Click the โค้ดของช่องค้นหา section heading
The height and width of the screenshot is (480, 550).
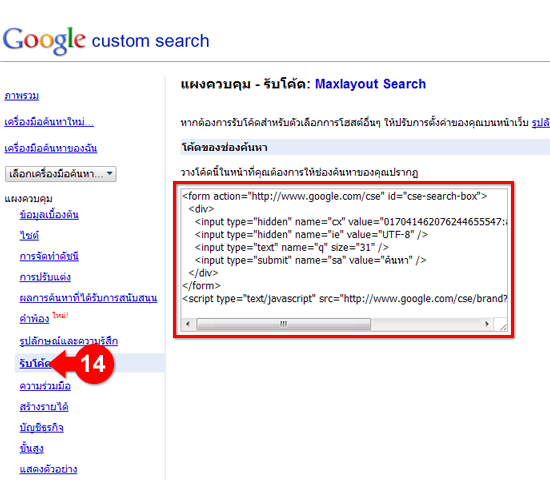point(224,147)
